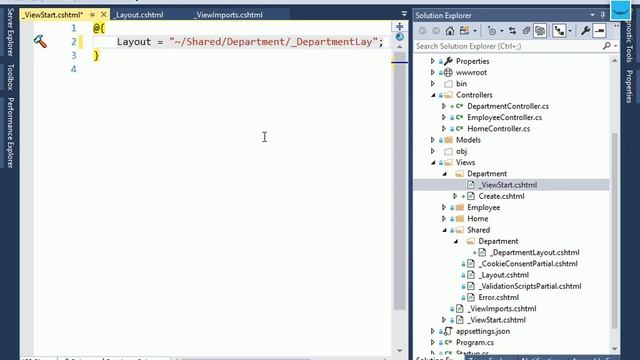This screenshot has width=640, height=360.
Task: Click Sync with Active Document arrows icon
Action: (x=513, y=31)
